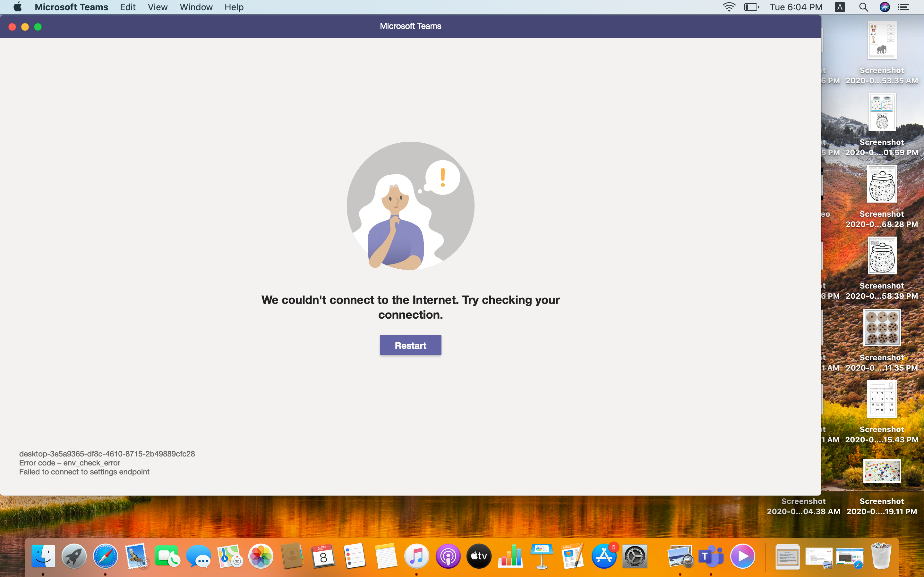924x577 pixels.
Task: Open the View menu
Action: tap(157, 7)
